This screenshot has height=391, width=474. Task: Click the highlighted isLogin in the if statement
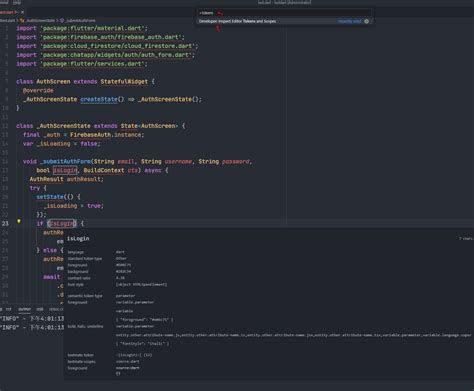[x=62, y=223]
